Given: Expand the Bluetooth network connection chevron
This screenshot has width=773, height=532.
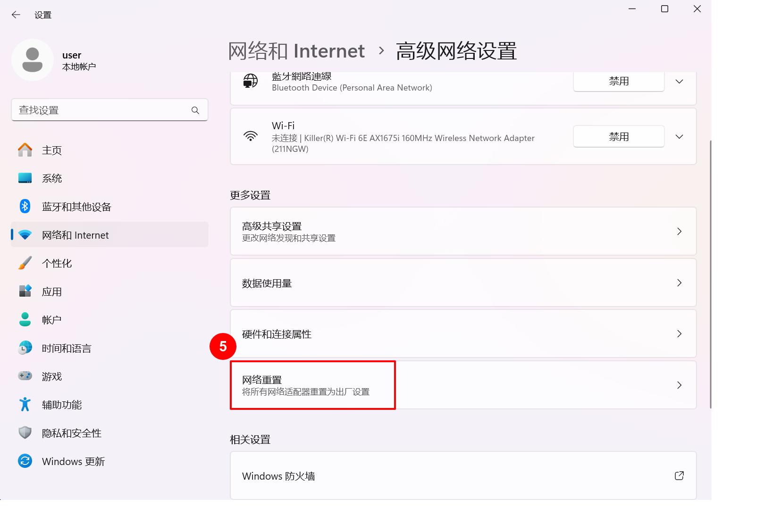Looking at the screenshot, I should click(x=679, y=81).
